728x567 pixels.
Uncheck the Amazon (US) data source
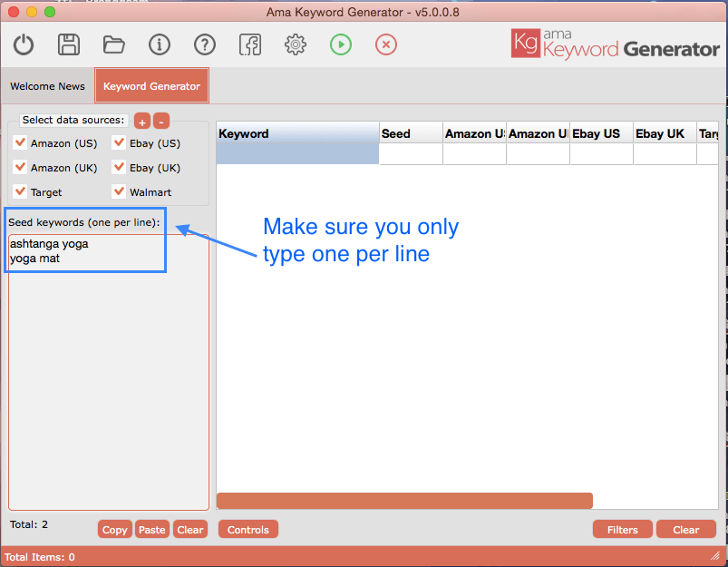(20, 142)
